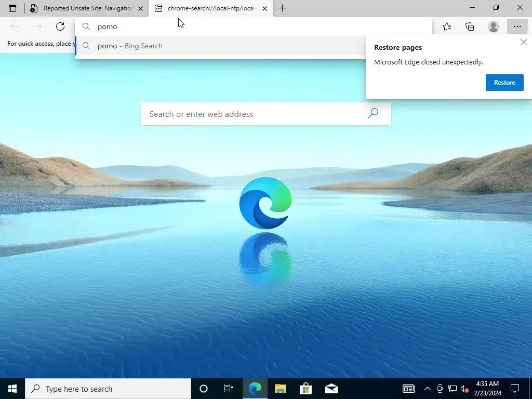Show hidden system tray icons
Image resolution: width=532 pixels, height=399 pixels.
428,389
